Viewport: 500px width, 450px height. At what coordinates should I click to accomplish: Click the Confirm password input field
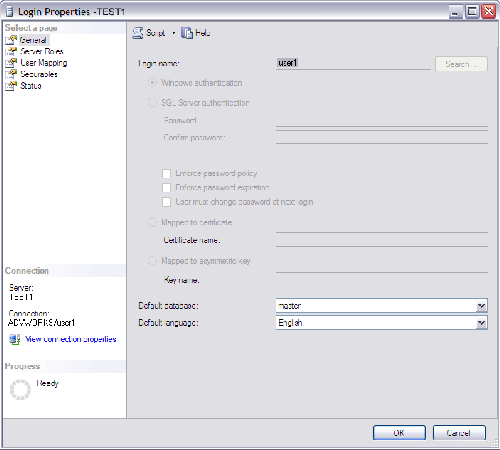click(x=382, y=137)
